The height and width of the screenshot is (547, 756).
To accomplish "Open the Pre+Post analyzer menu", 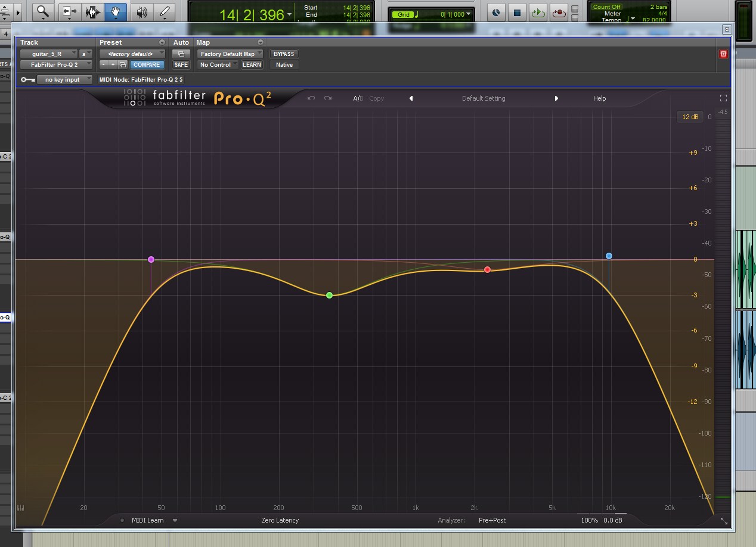I will tap(492, 520).
